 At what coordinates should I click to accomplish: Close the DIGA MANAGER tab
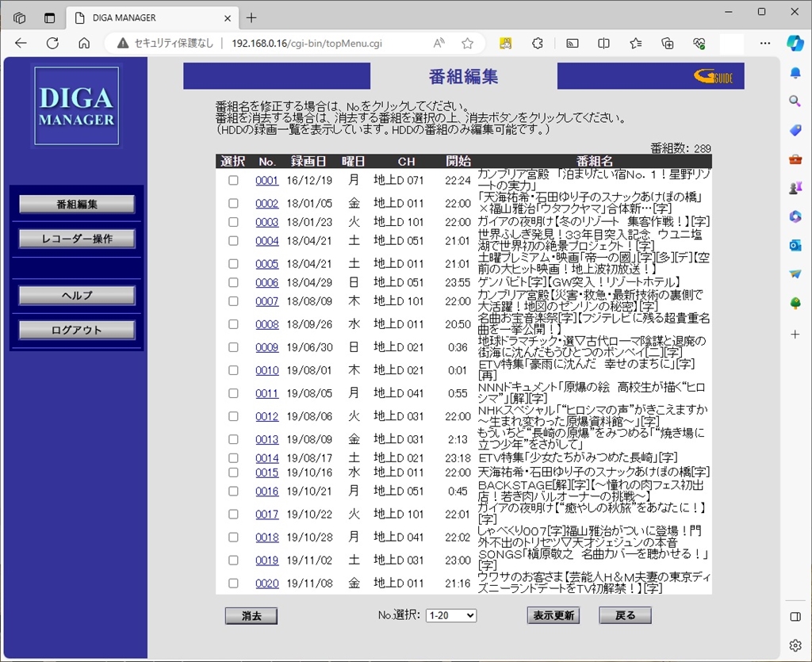tap(228, 18)
